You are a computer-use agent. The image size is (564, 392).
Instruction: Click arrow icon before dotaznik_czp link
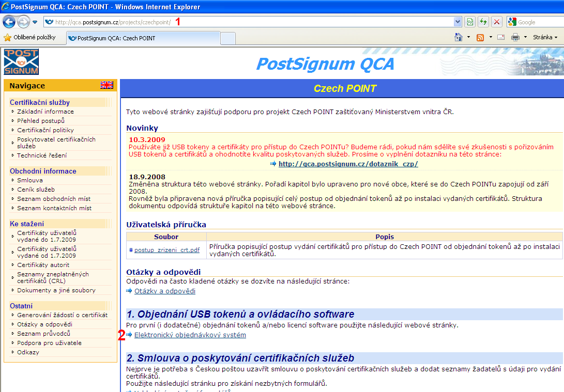(x=273, y=164)
